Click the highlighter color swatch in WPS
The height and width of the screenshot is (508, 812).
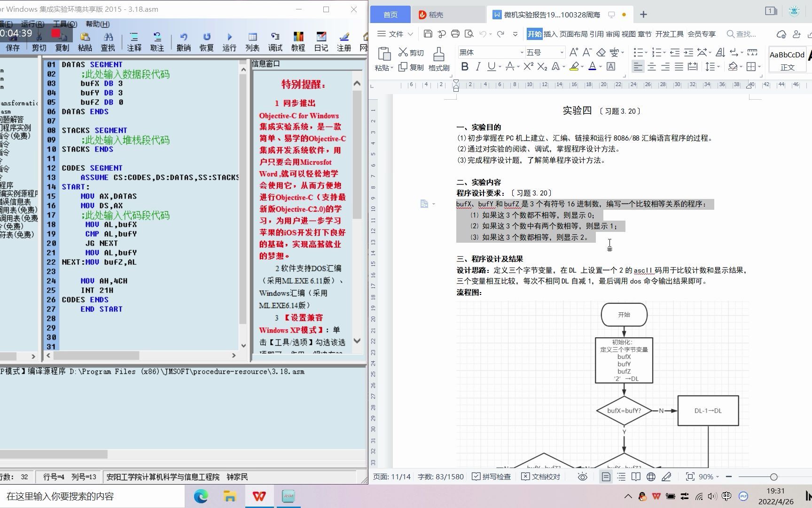574,67
